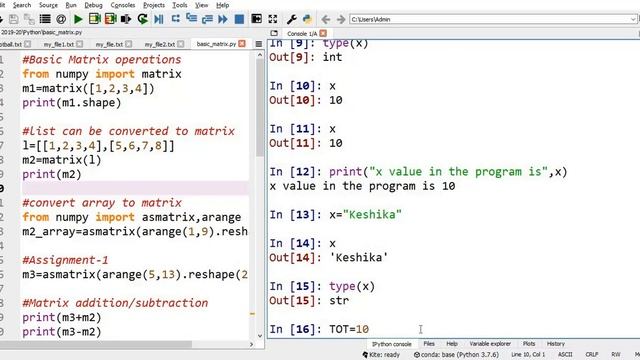
Task: Open the Source menu
Action: coord(48,5)
